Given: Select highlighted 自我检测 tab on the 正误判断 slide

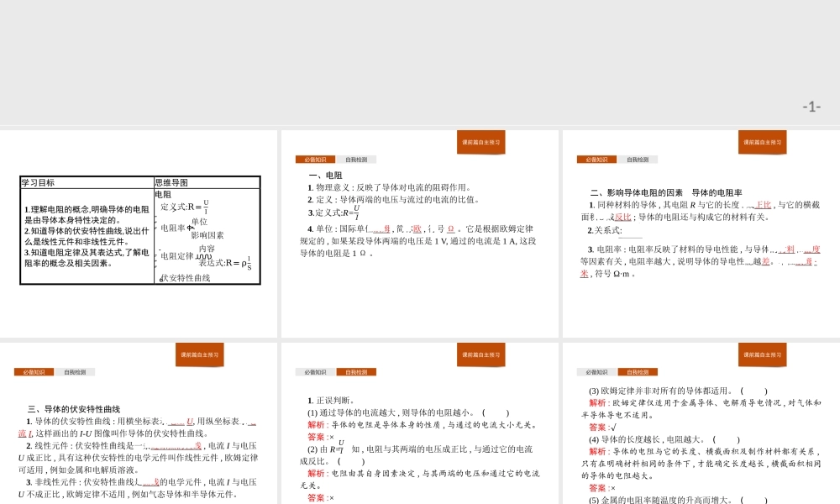Looking at the screenshot, I should tap(356, 372).
